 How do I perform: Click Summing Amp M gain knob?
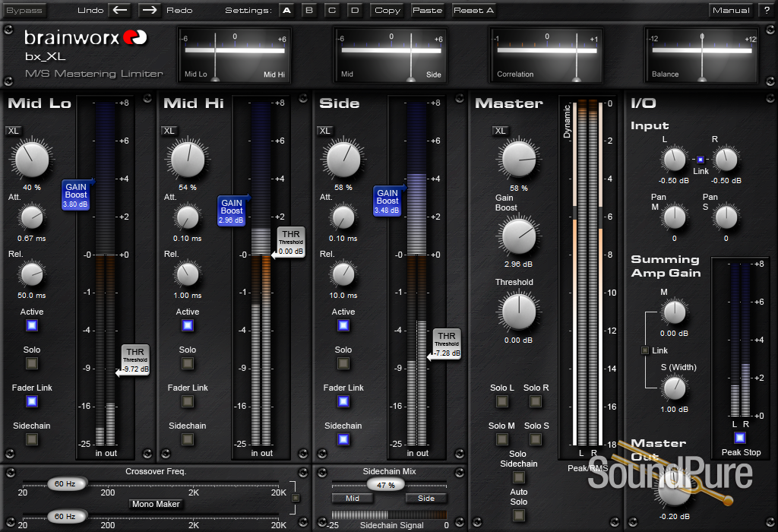click(675, 312)
